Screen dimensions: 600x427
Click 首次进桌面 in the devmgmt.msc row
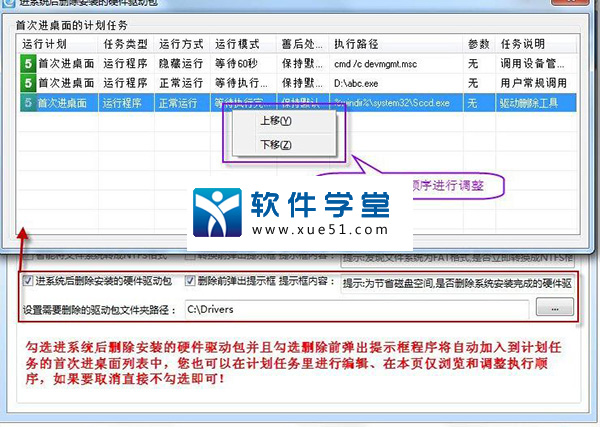pyautogui.click(x=66, y=64)
